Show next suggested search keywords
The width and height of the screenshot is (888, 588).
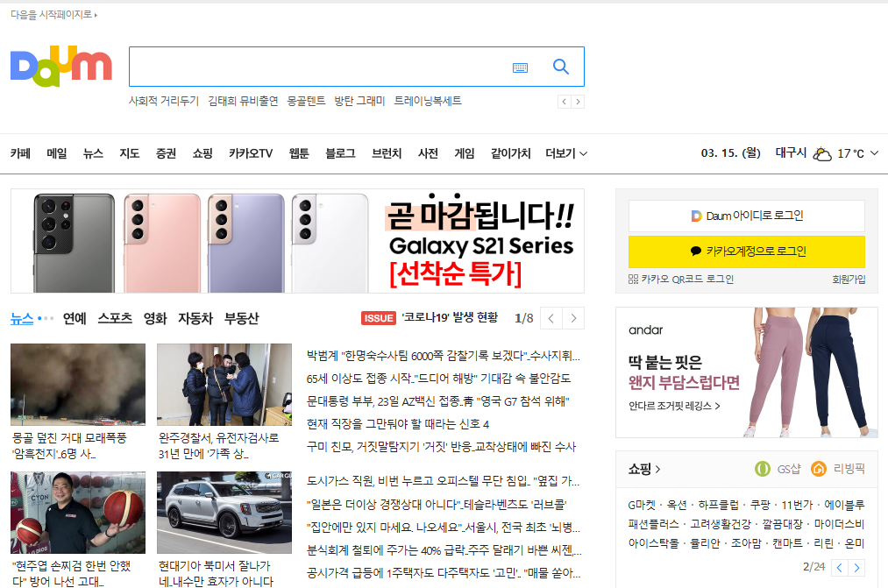click(578, 102)
